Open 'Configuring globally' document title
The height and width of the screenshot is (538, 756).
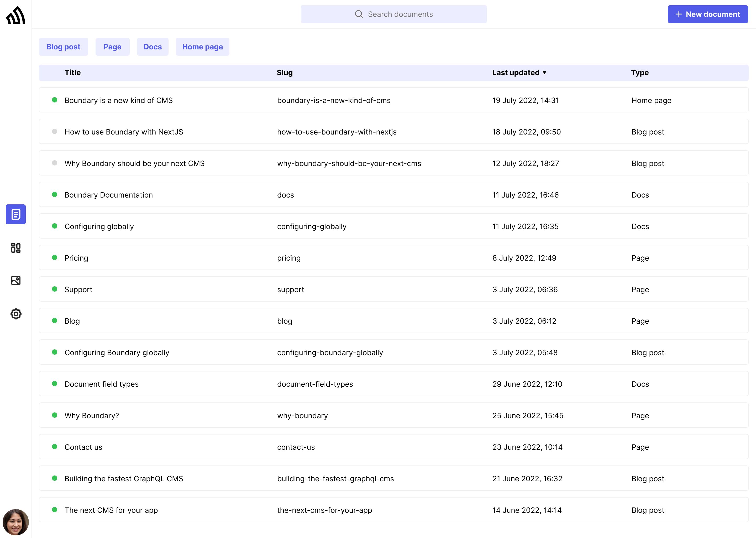coord(99,227)
